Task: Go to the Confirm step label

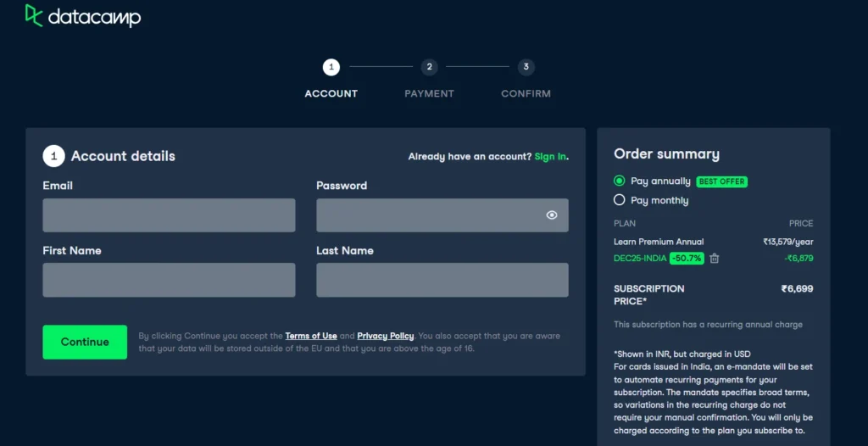Action: pos(526,93)
